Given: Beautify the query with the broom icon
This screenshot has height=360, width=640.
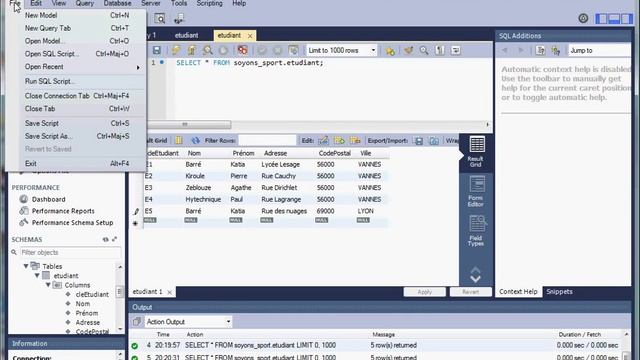Looking at the screenshot, I should tap(409, 50).
